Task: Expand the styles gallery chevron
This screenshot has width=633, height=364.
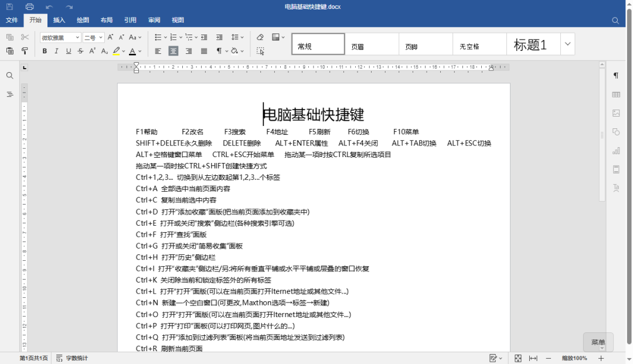Action: tap(566, 44)
